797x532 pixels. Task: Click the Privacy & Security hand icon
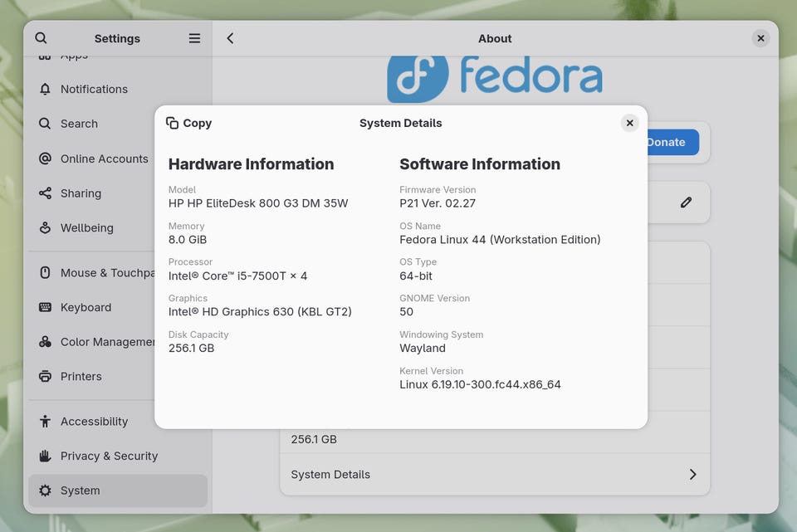(45, 456)
